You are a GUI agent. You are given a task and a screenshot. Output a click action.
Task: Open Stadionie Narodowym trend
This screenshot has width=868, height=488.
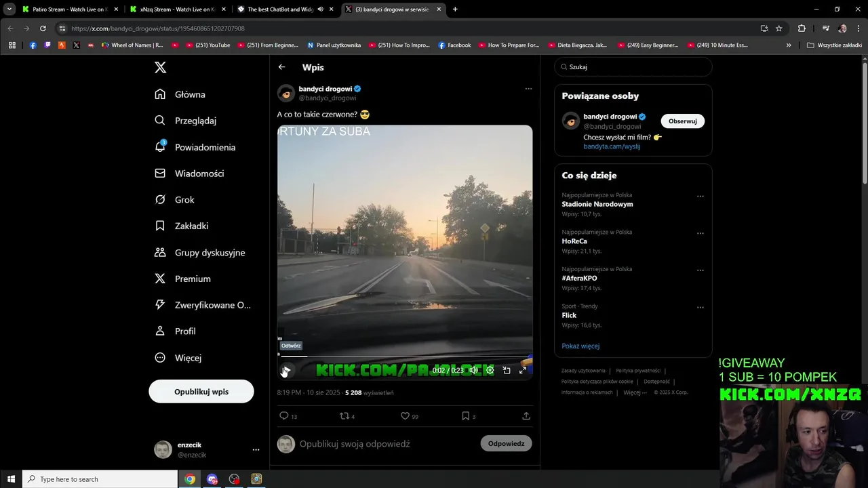[x=597, y=204]
